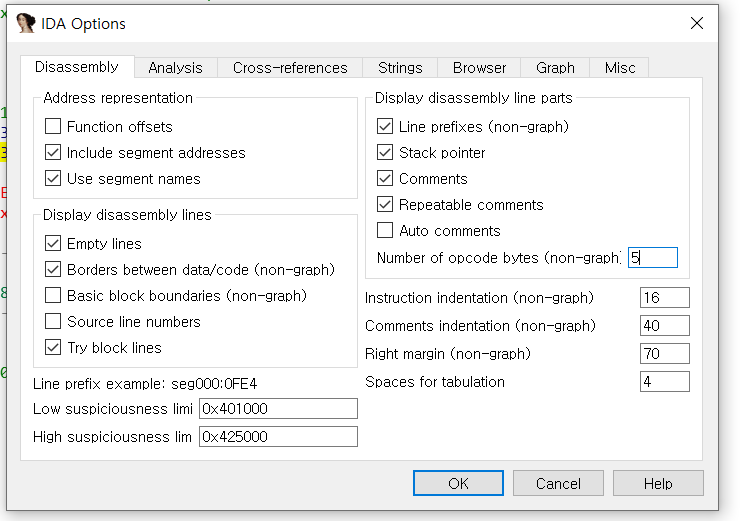
Task: Uncheck Include segment addresses
Action: (x=53, y=152)
